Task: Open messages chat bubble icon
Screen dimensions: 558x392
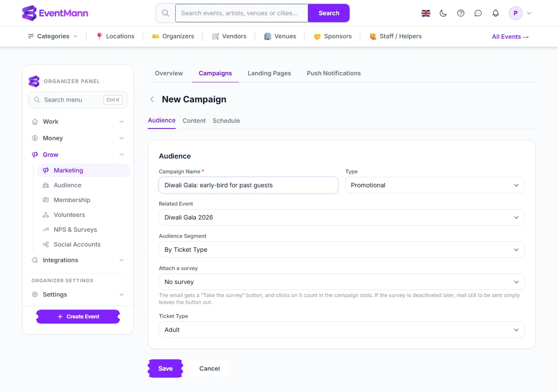Action: point(478,13)
